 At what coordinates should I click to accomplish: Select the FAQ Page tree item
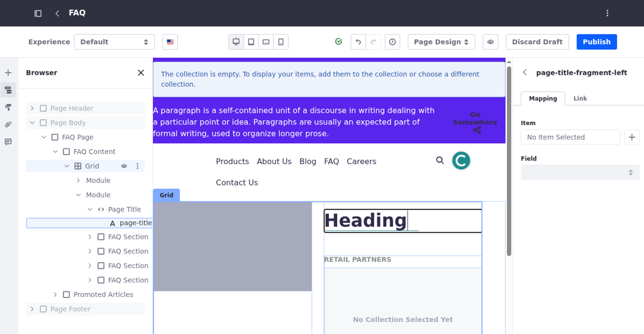(77, 137)
